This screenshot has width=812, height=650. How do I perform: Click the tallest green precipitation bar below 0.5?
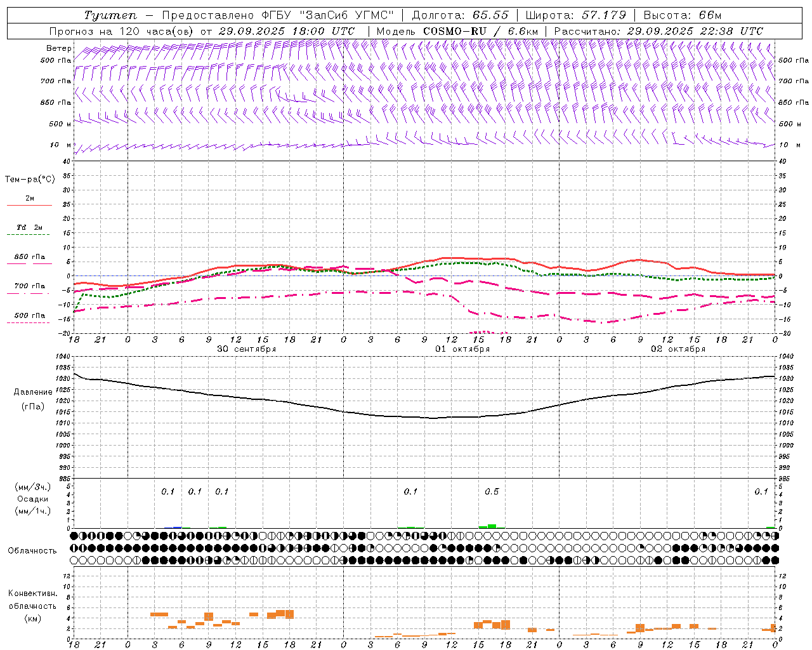pos(492,526)
